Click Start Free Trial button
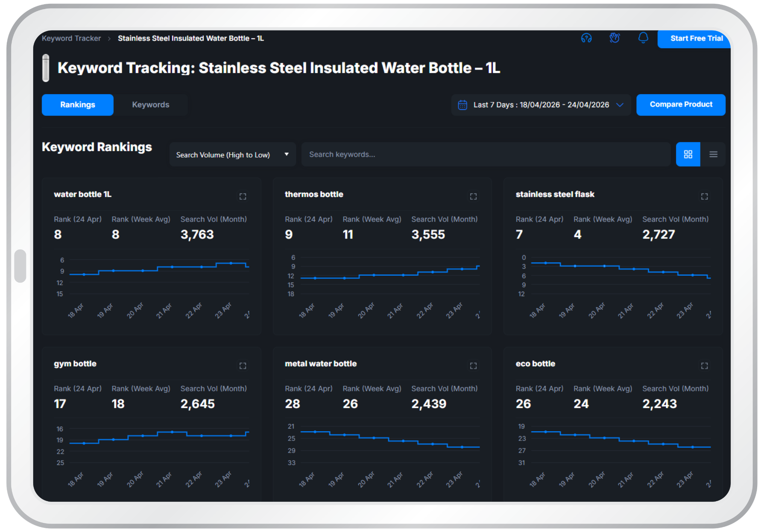This screenshot has height=532, width=764. point(696,38)
